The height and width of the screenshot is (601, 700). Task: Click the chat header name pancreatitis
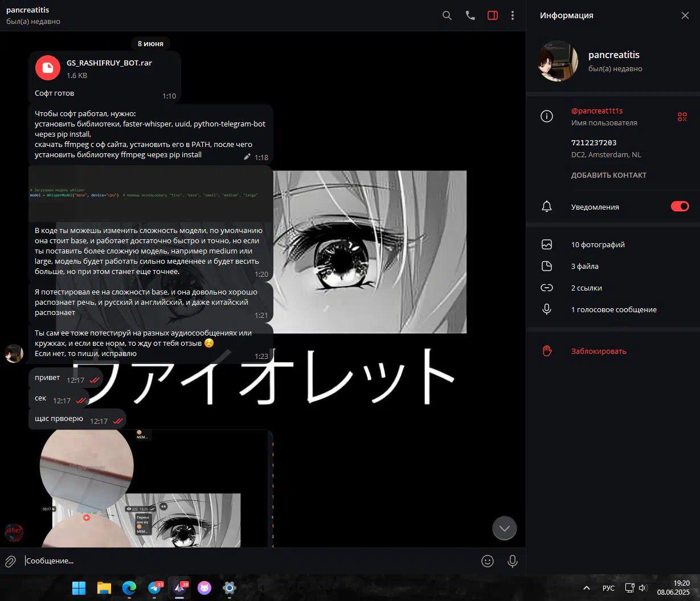[27, 10]
